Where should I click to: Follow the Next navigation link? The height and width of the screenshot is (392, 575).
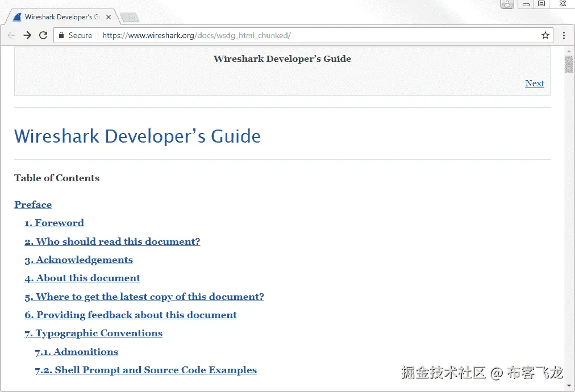[x=534, y=84]
